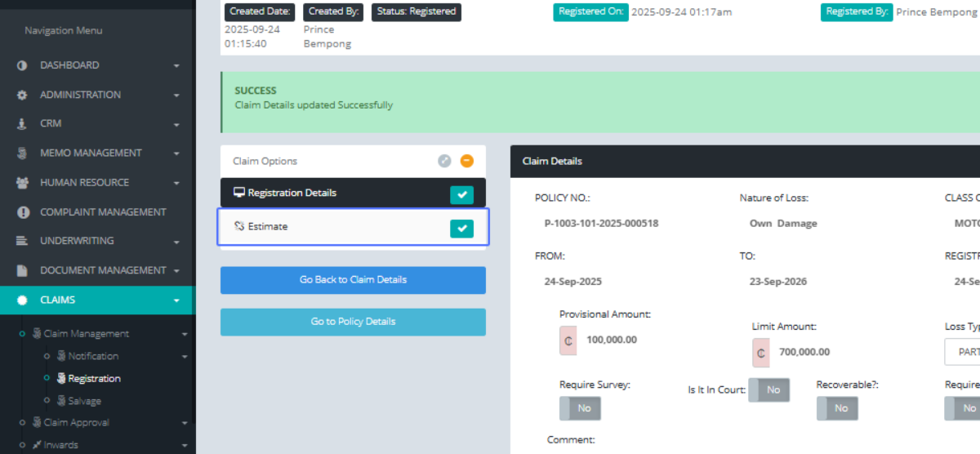Click the Administration gear icon
Screen dimensions: 980x454
click(x=22, y=95)
